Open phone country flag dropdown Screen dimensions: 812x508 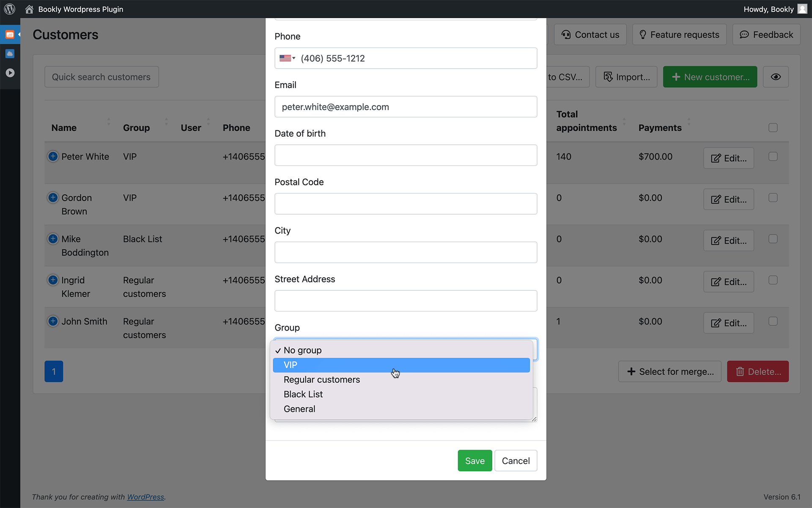pyautogui.click(x=287, y=58)
